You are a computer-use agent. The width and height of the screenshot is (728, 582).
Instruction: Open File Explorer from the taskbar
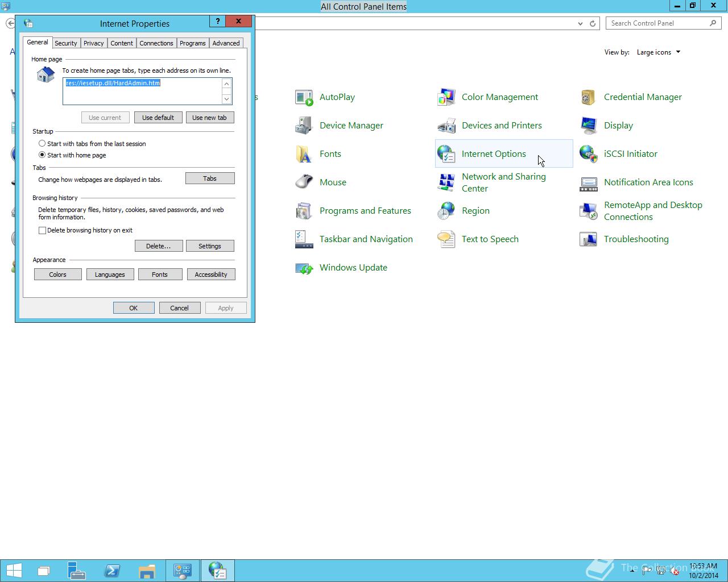[147, 571]
